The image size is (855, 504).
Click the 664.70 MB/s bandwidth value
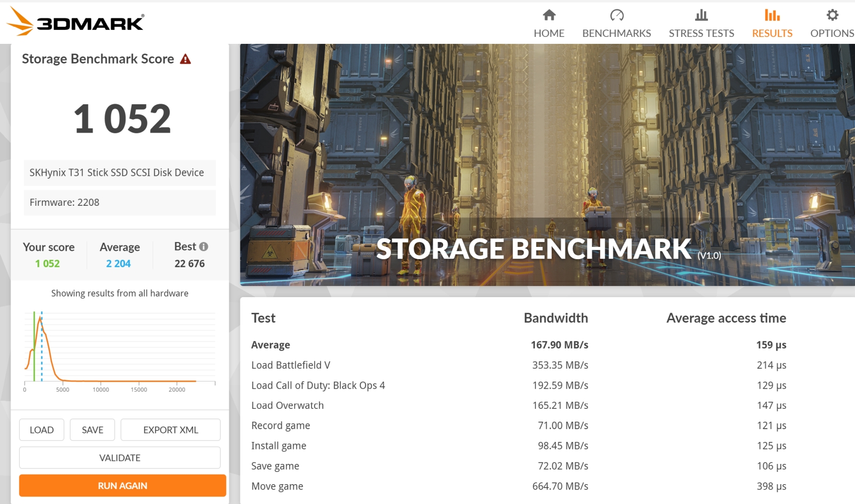coord(560,486)
